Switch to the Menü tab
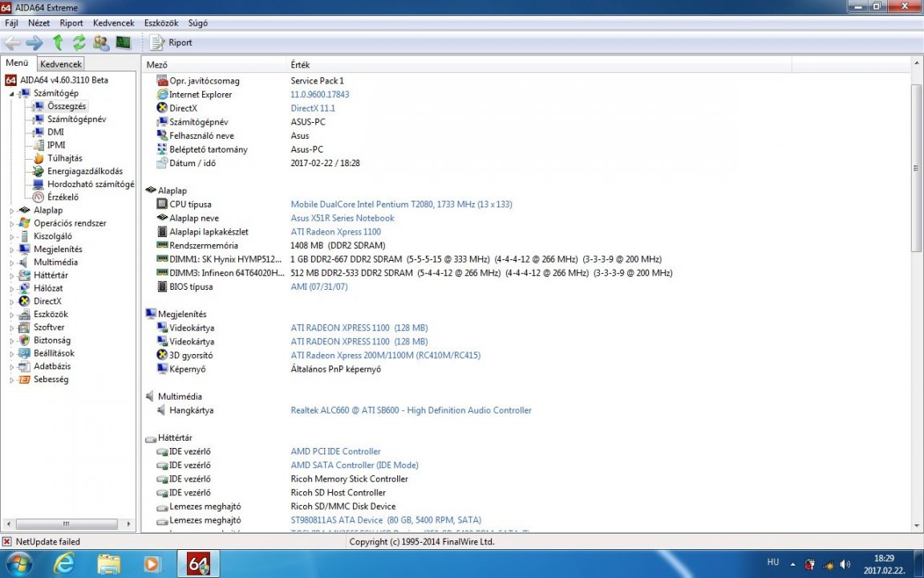Screen dimensions: 924x578 [x=17, y=63]
